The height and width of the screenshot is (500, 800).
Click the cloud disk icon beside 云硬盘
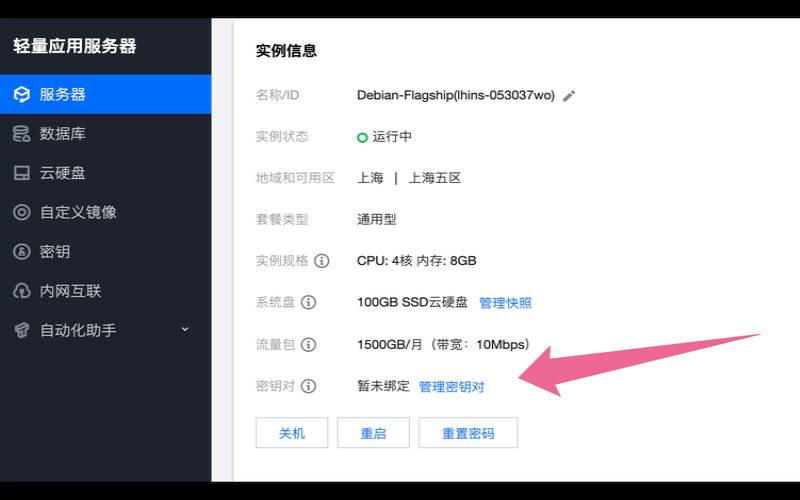pos(21,173)
